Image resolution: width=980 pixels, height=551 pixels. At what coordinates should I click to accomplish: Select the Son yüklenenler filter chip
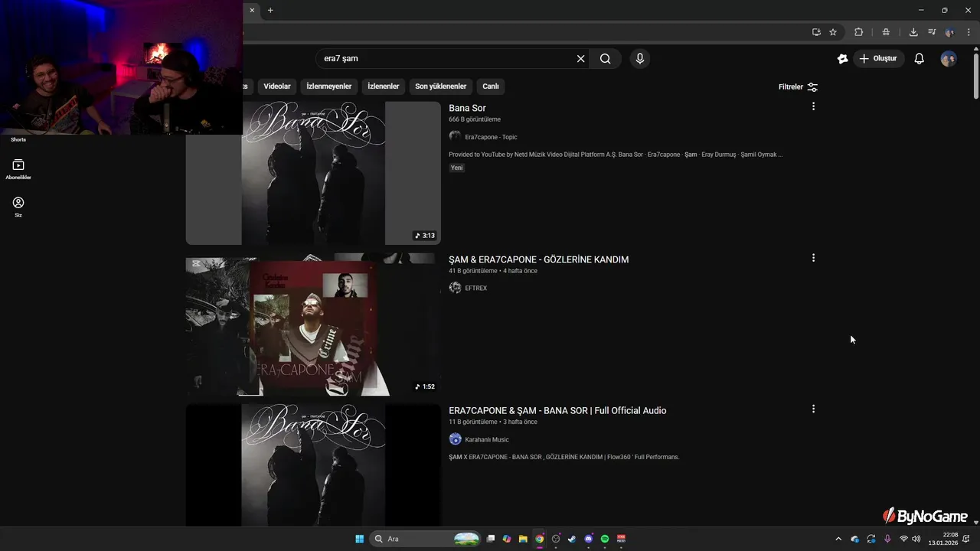(441, 86)
